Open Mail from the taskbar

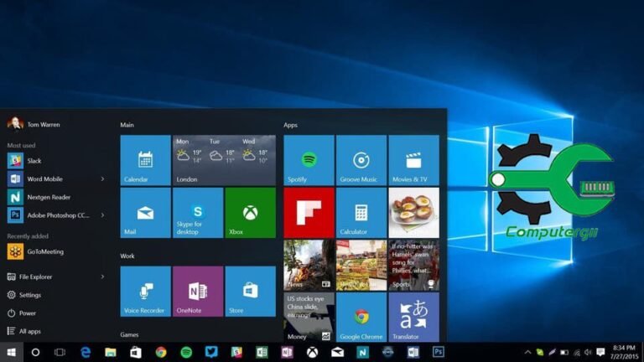pos(338,352)
